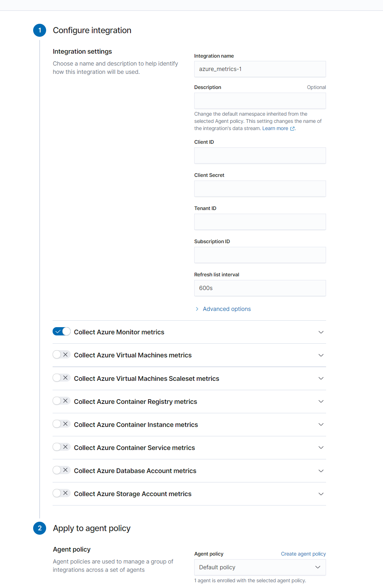Screen dimensions: 383x588
Task: Enable Collect Azure Virtual Machines metrics toggle
Action: [62, 355]
